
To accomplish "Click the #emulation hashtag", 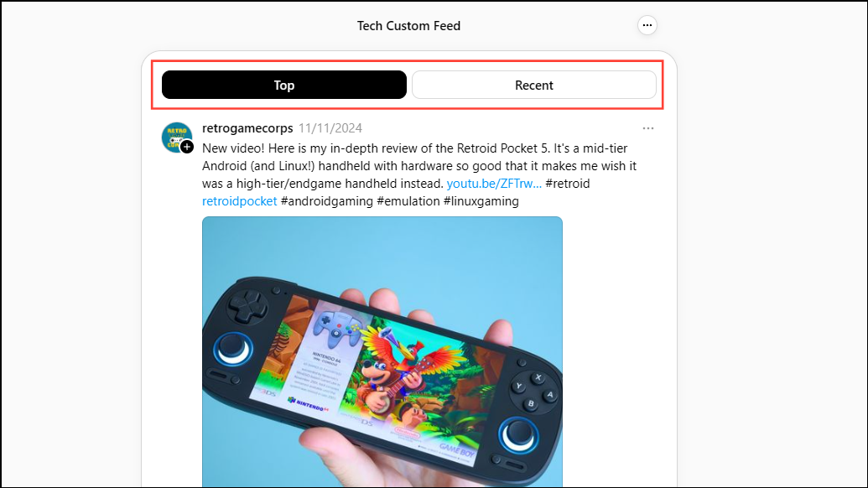I will pos(408,201).
